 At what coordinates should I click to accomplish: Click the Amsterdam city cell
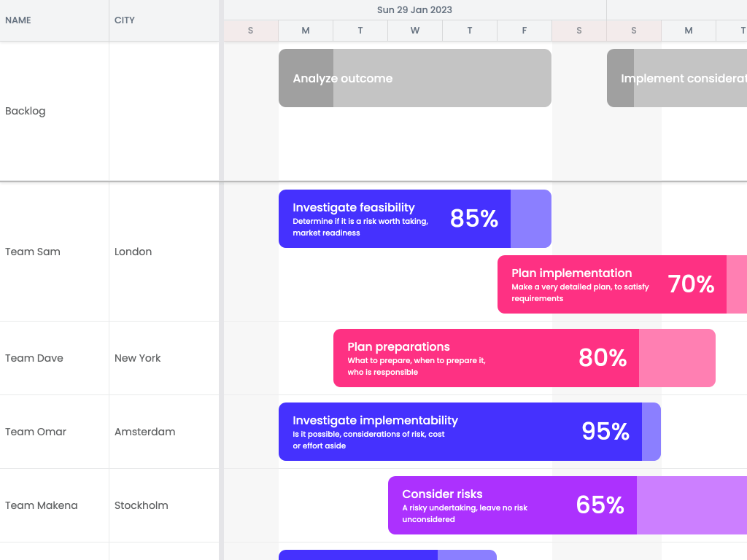tap(164, 432)
